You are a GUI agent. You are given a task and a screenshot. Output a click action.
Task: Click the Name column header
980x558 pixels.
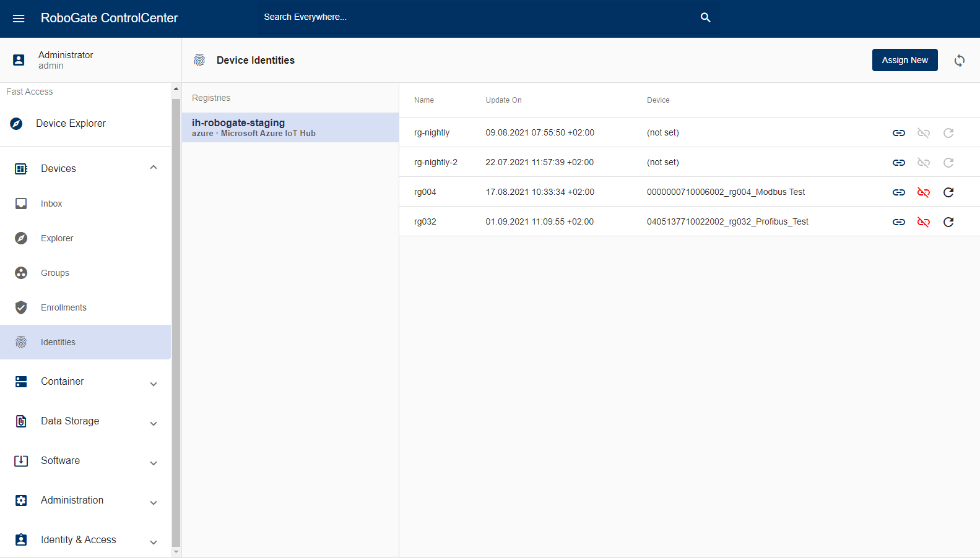click(x=424, y=100)
